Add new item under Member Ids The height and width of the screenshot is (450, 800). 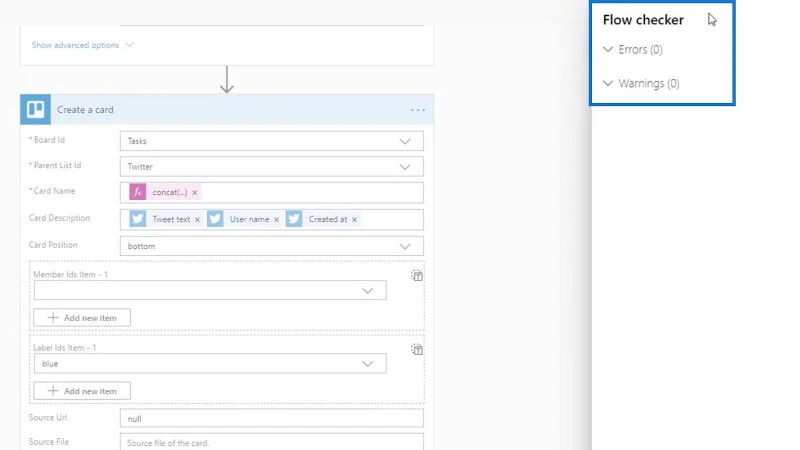[x=82, y=318]
